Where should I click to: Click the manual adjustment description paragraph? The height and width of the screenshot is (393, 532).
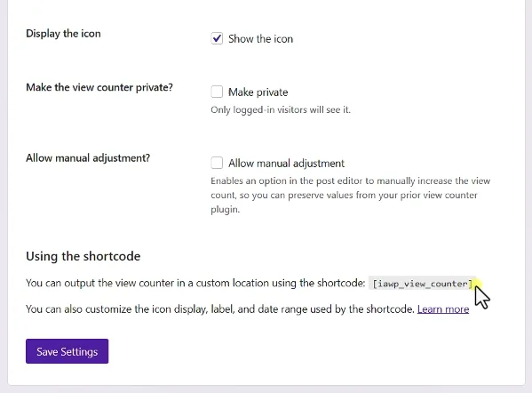click(351, 195)
